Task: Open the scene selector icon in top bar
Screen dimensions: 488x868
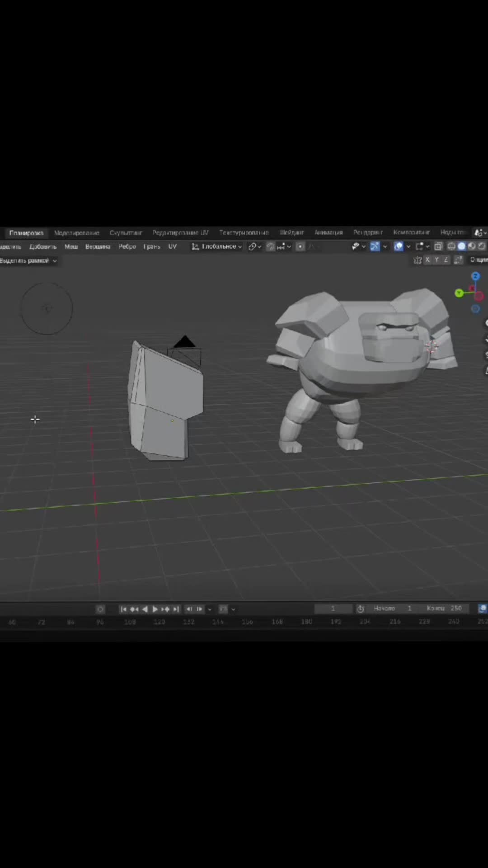Action: [x=479, y=232]
